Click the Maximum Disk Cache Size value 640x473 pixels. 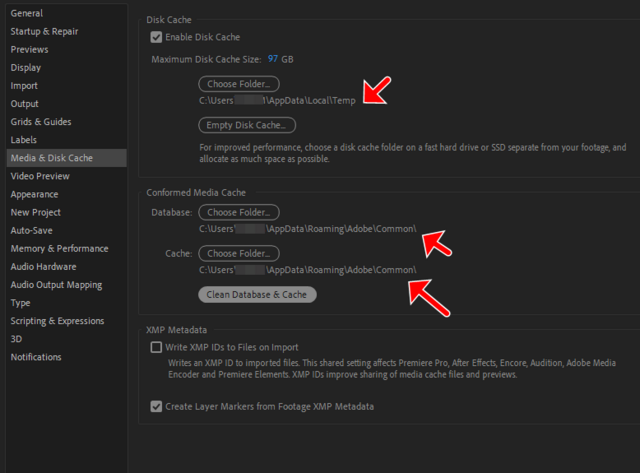(273, 59)
